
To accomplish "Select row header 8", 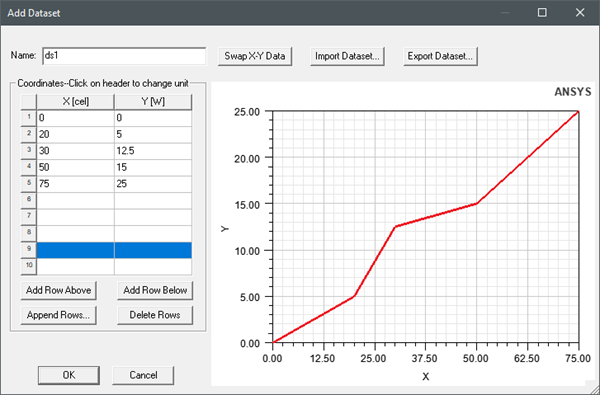I will click(x=29, y=233).
